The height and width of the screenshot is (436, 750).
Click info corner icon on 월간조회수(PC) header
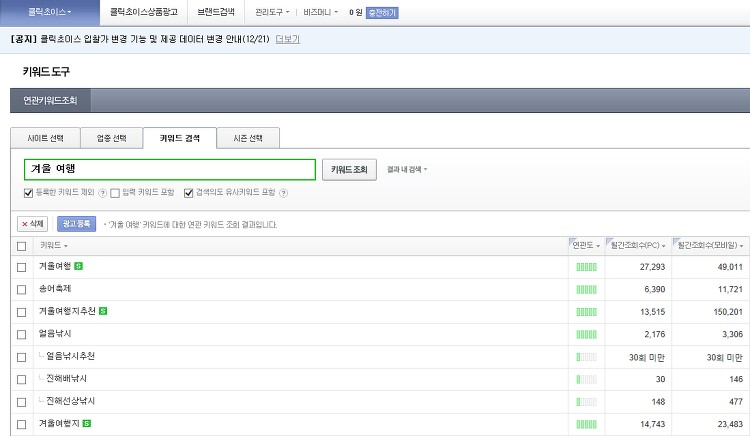point(608,240)
